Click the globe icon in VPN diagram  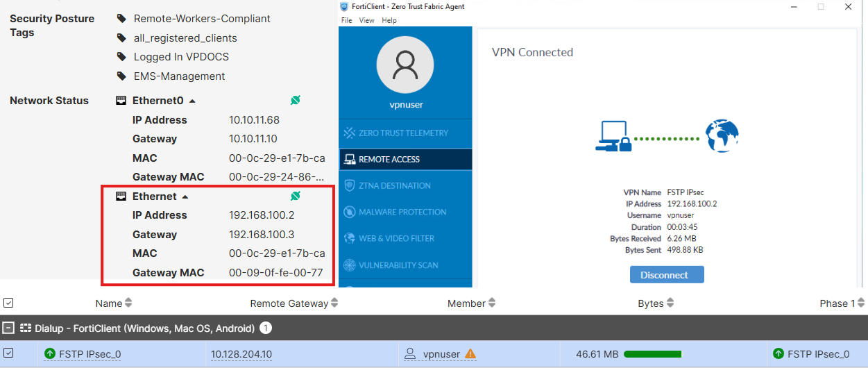(x=722, y=136)
